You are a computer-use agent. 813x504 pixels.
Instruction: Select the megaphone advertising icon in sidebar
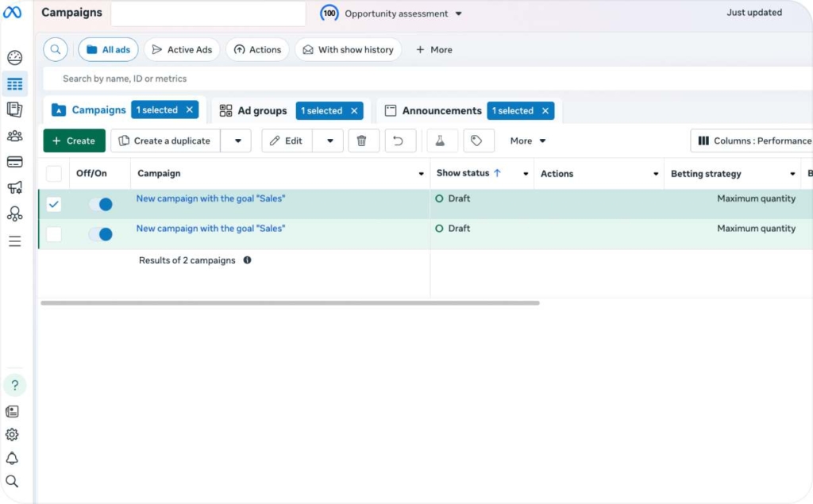point(15,187)
